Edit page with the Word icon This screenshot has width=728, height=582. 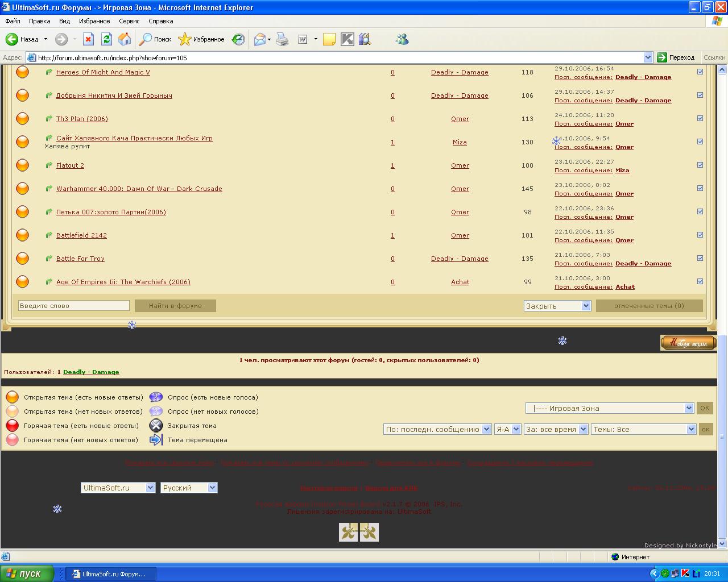[303, 39]
